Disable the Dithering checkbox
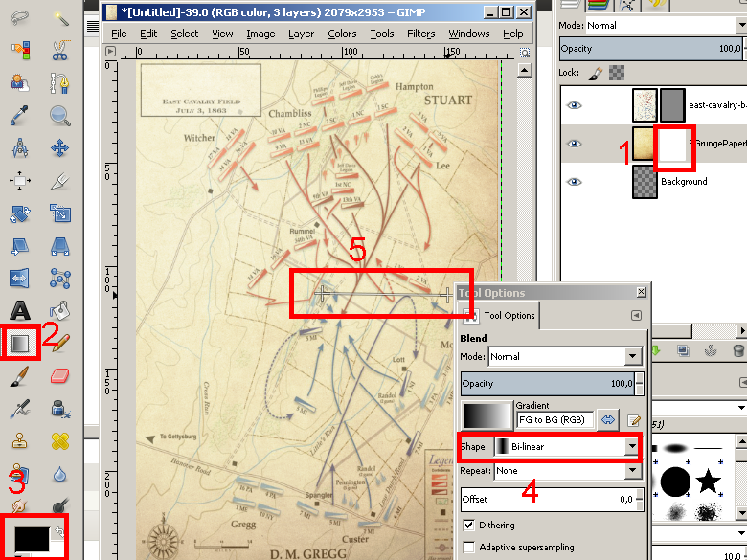 coord(469,526)
